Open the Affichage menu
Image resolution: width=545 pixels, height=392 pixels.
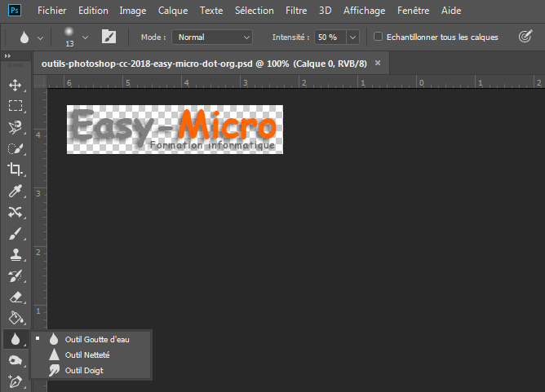point(364,11)
